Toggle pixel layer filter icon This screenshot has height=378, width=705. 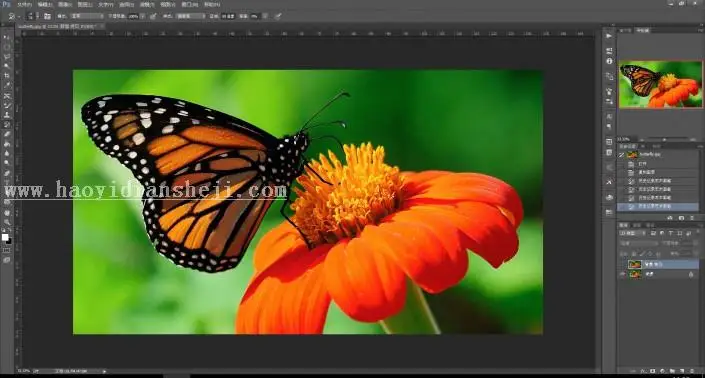[x=653, y=234]
